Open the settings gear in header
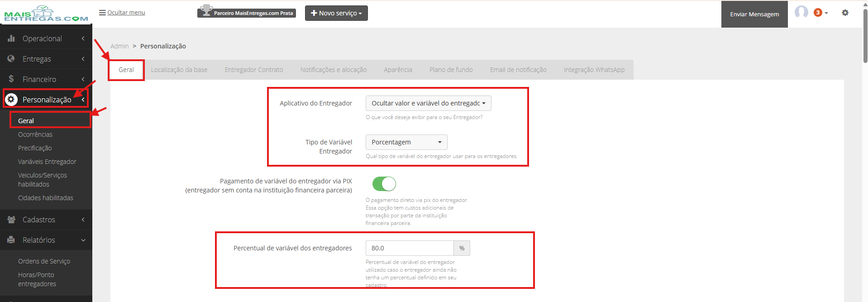This screenshot has width=868, height=302. [x=845, y=13]
